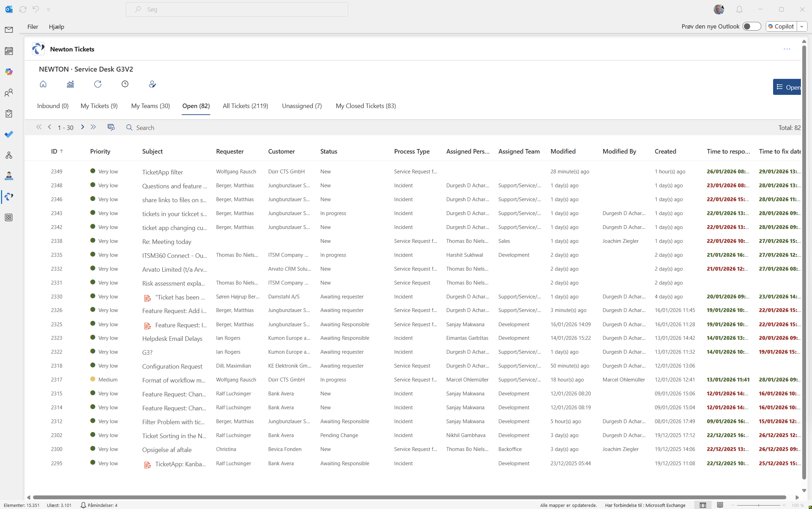Open ticket 2349 TicketApp filter
812x509 pixels.
coord(162,172)
